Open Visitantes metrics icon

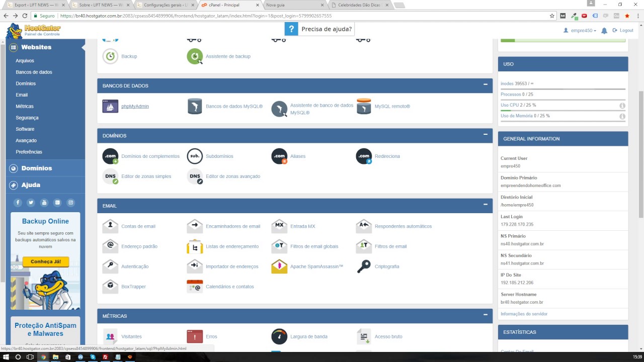(110, 336)
